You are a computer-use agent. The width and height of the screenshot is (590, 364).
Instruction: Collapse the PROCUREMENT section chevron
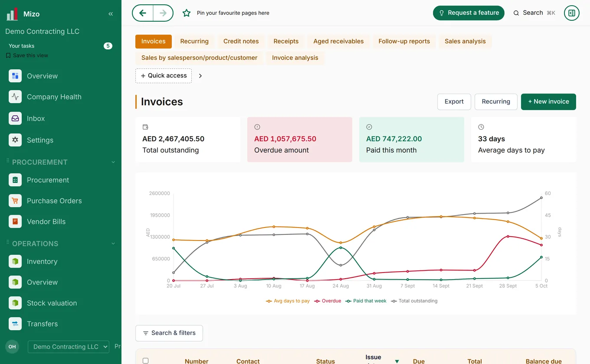pyautogui.click(x=113, y=162)
